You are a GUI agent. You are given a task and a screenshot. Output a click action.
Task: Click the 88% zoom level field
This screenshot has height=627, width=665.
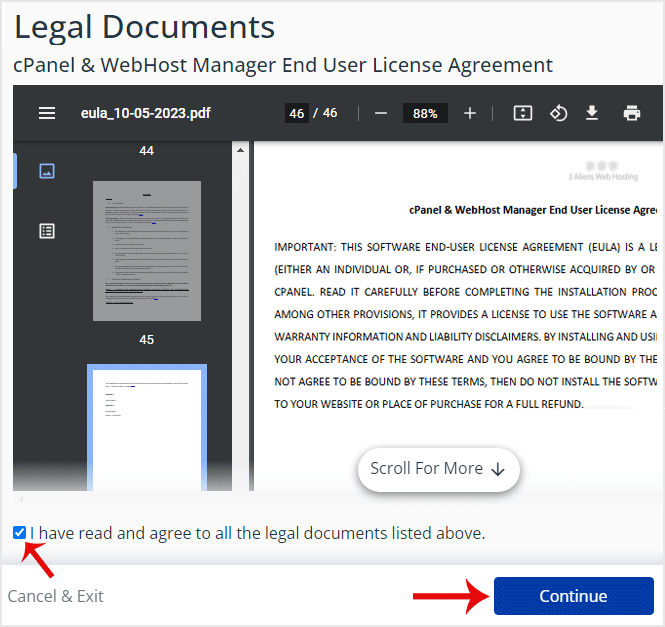[425, 113]
